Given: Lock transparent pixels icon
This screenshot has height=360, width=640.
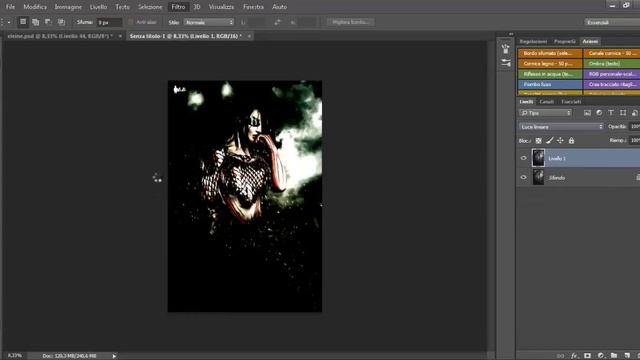Looking at the screenshot, I should [x=539, y=141].
